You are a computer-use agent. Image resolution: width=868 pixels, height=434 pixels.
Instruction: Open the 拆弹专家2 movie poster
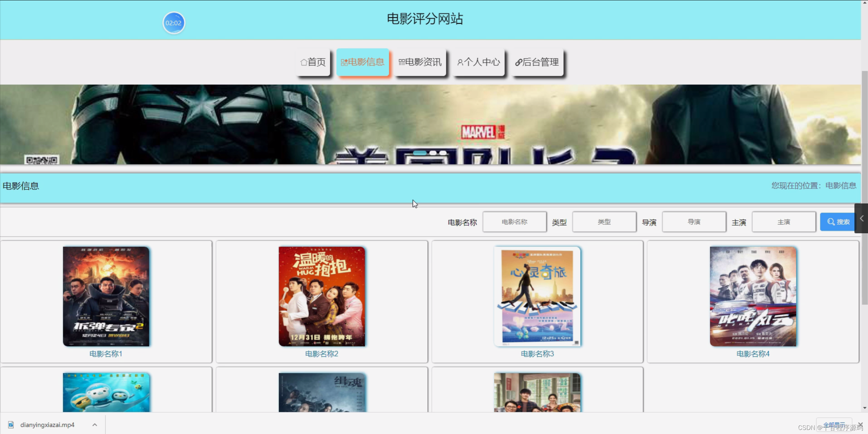(106, 296)
